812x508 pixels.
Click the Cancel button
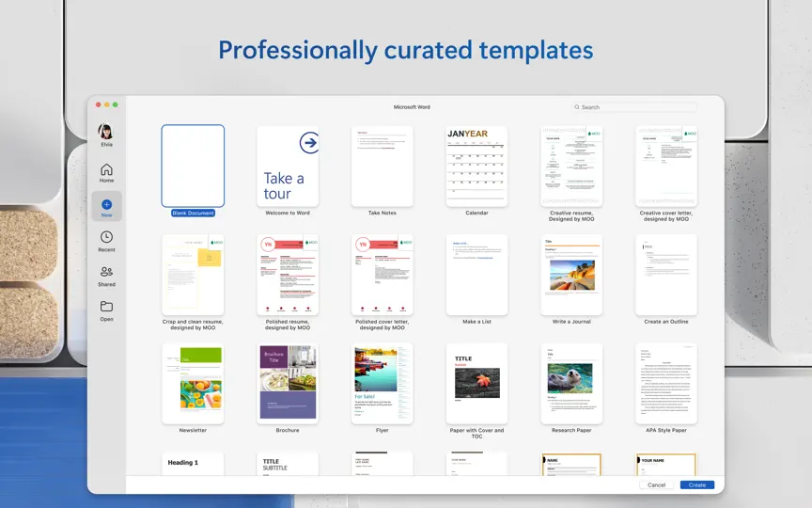coord(656,485)
